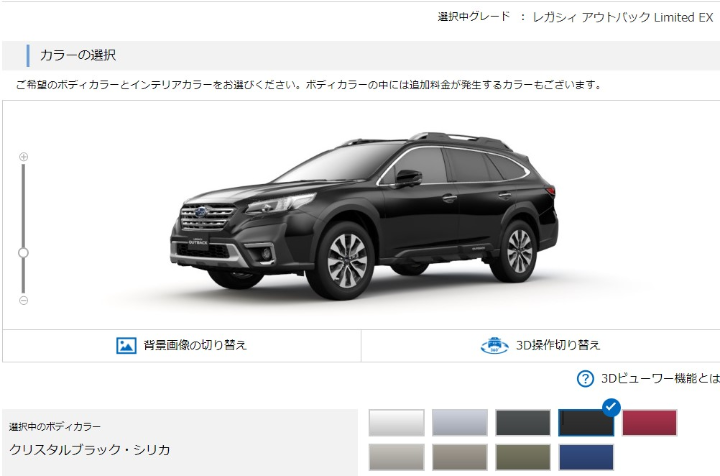Choose the dark gray body color swatch
The image size is (720, 476).
[523, 422]
